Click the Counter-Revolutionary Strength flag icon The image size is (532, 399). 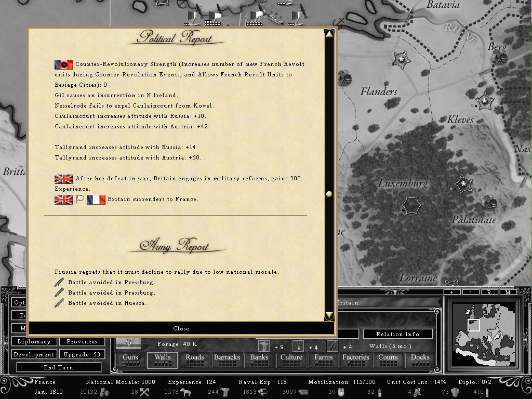click(x=64, y=64)
